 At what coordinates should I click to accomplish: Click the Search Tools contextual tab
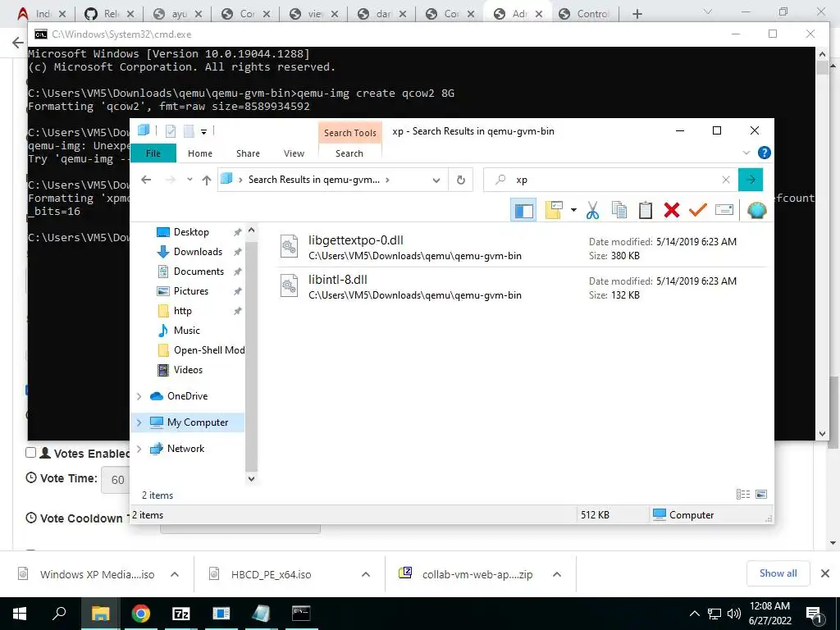349,133
